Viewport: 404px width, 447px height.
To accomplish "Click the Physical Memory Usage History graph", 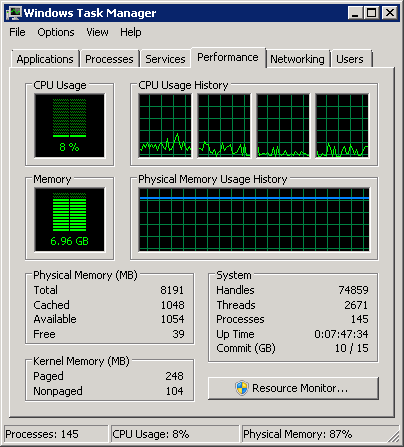I will pyautogui.click(x=254, y=219).
